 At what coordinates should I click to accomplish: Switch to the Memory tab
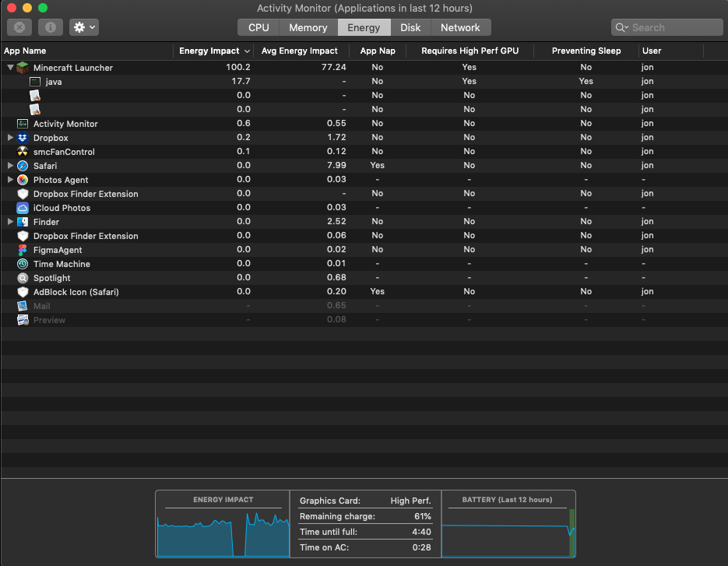point(308,27)
